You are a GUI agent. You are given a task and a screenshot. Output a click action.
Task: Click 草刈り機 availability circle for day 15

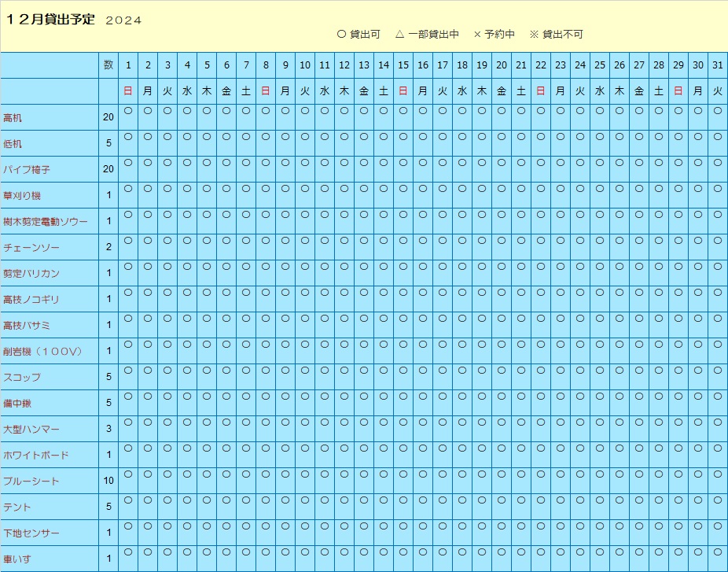point(403,189)
